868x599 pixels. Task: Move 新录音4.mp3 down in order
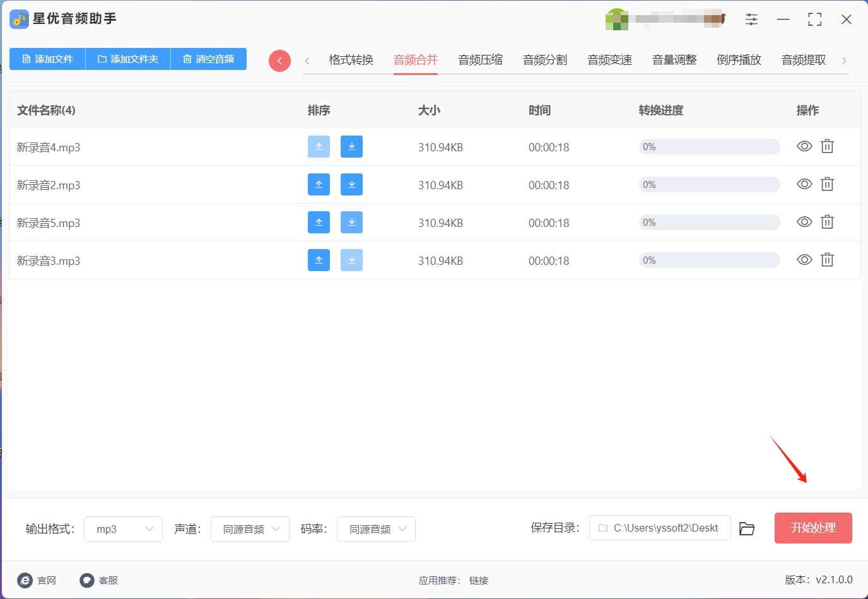(351, 146)
